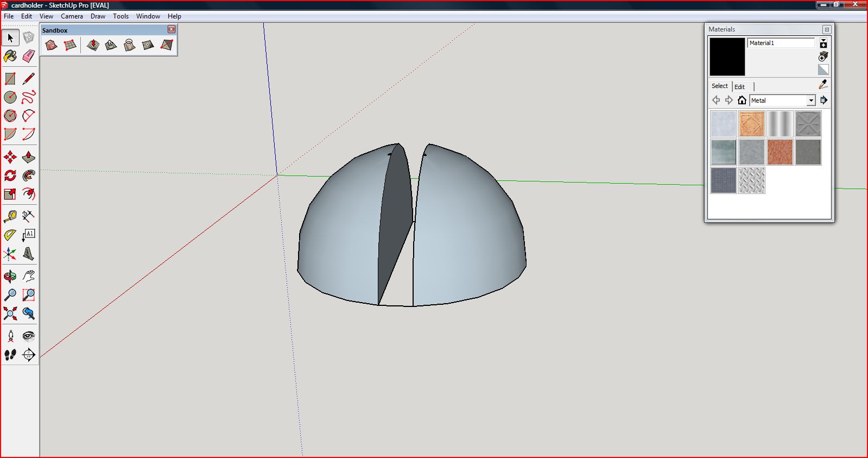Image resolution: width=868 pixels, height=458 pixels.
Task: Click Sandbox From Scratch grid tool
Action: coord(70,45)
